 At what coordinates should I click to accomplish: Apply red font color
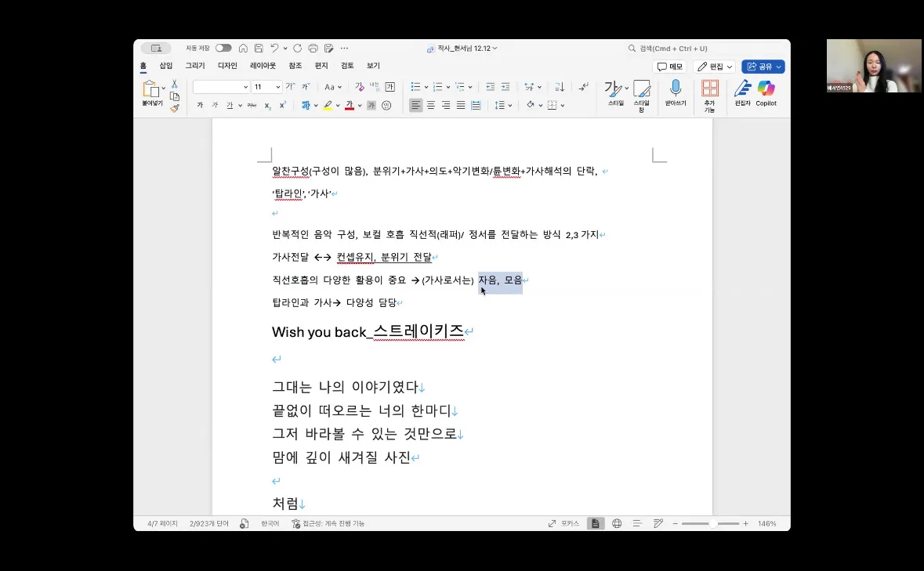pyautogui.click(x=350, y=106)
